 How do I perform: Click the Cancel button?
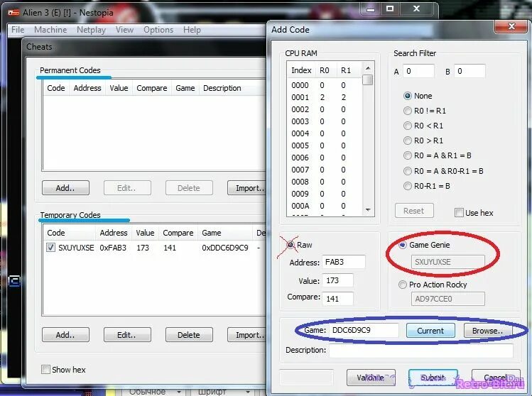tap(496, 378)
